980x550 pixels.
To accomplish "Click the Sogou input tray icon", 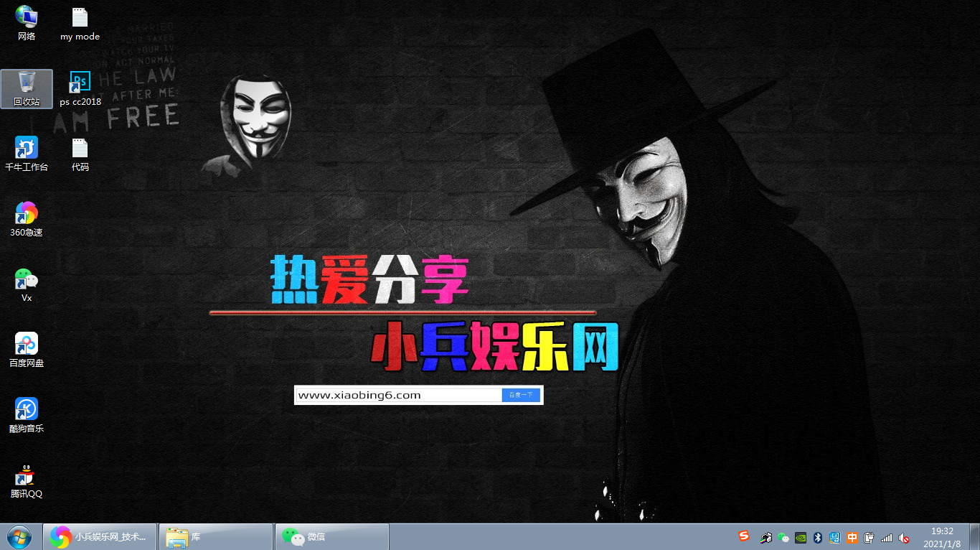I will [x=744, y=536].
